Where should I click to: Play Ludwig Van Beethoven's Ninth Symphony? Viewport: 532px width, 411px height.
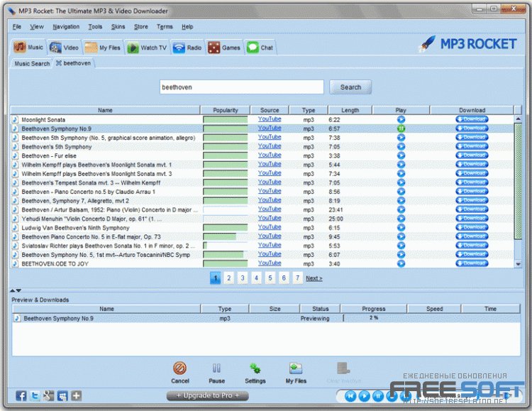pyautogui.click(x=401, y=228)
